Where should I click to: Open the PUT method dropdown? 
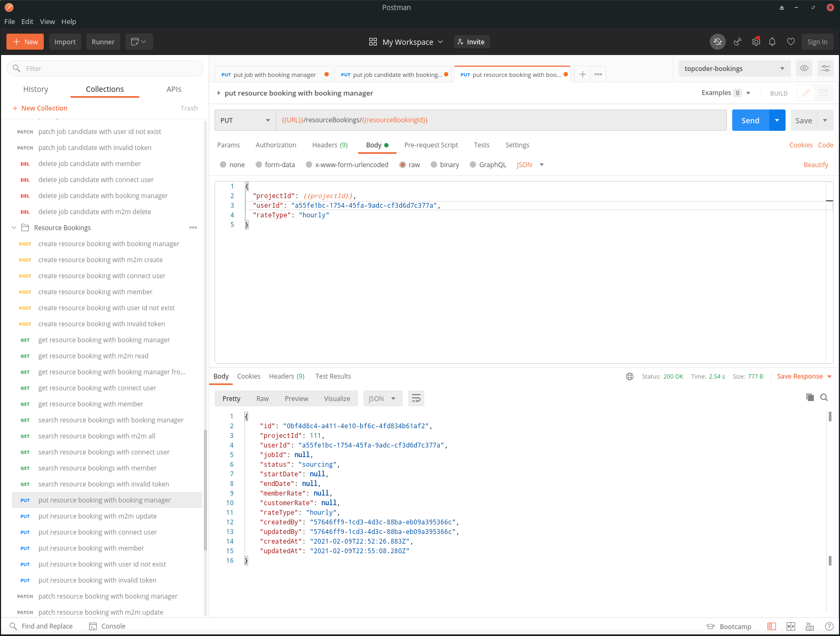pyautogui.click(x=245, y=120)
